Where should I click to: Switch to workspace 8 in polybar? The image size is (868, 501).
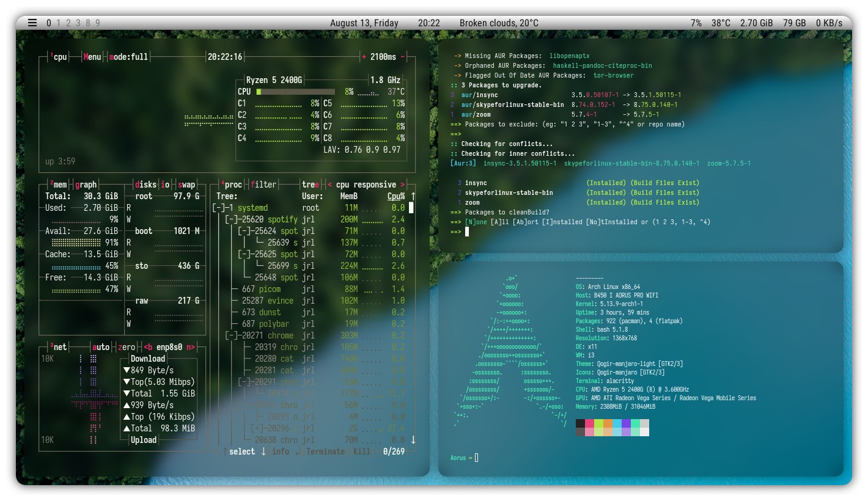(88, 23)
